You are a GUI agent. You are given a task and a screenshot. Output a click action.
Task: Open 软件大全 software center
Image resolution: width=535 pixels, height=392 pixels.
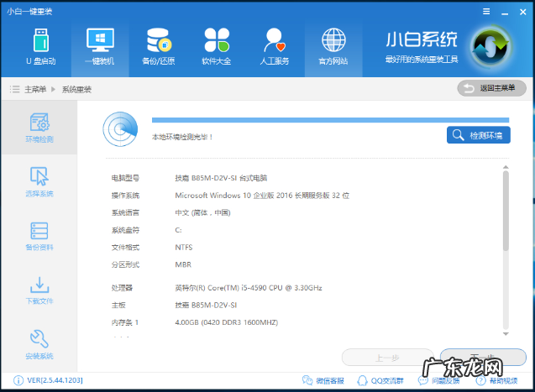pyautogui.click(x=217, y=47)
